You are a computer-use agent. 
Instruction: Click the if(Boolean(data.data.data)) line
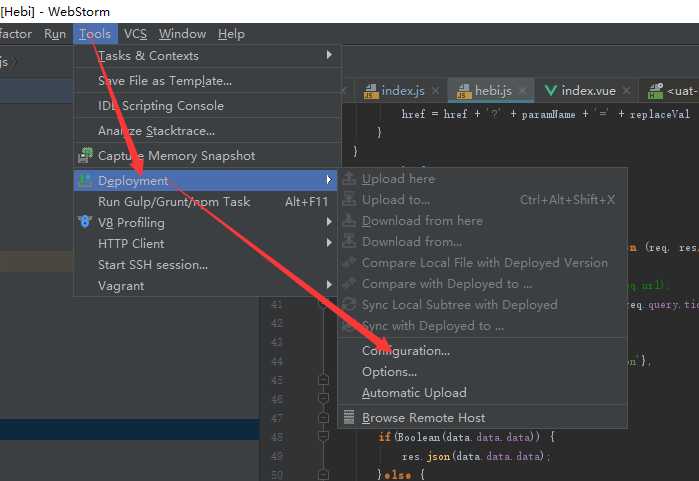tap(467, 437)
